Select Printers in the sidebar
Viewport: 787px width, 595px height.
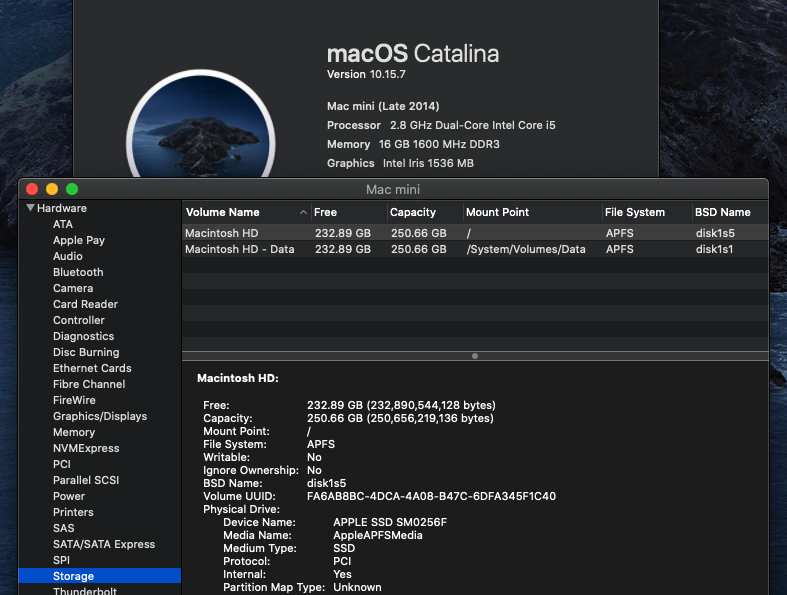(73, 512)
